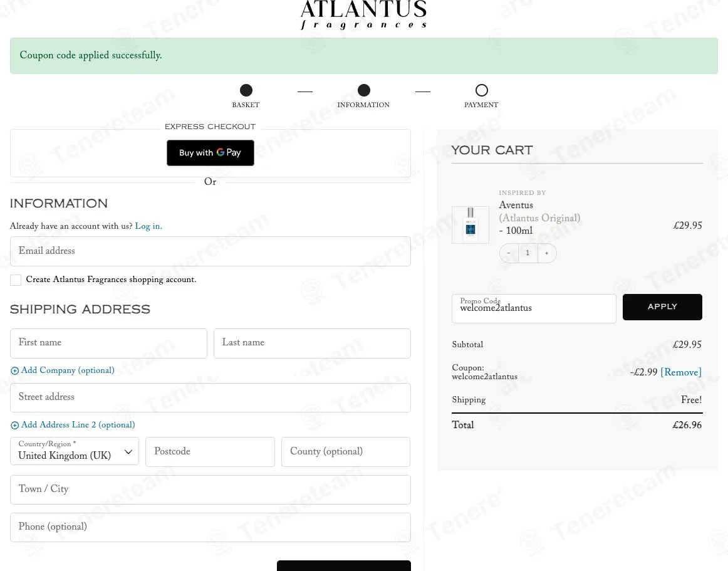Follow the Log in link

pos(148,226)
